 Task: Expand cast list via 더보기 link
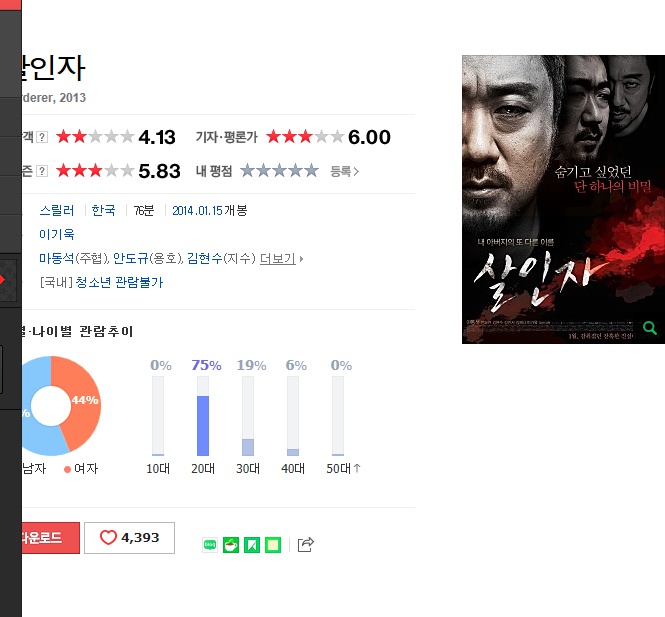coord(278,259)
